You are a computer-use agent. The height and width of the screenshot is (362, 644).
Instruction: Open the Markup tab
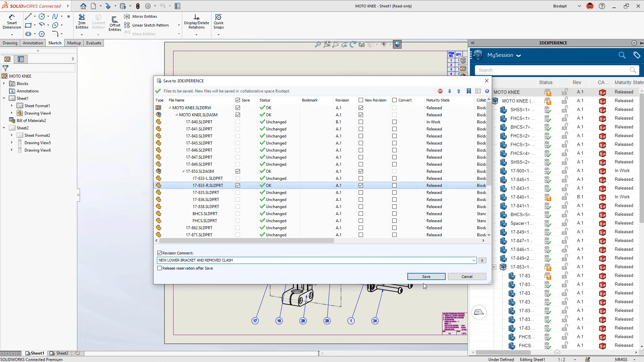coord(74,43)
